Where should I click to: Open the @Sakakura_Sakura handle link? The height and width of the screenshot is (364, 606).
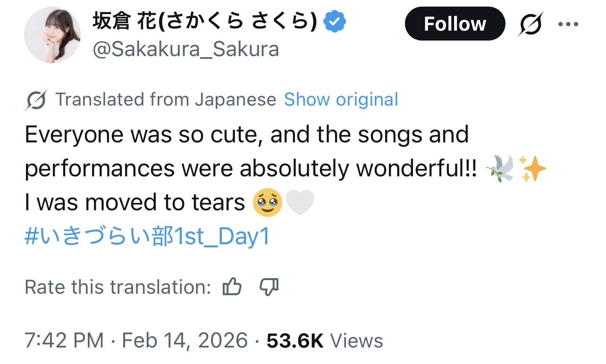[x=185, y=49]
